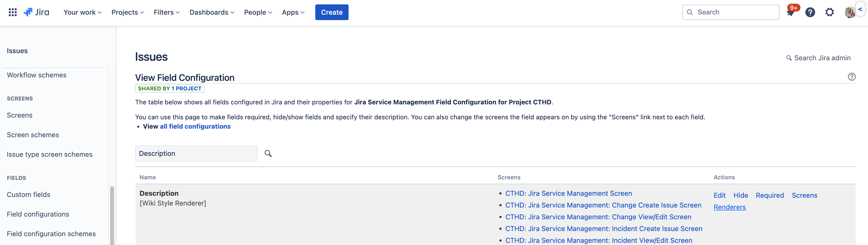
Task: Open the Filters dropdown menu
Action: 166,12
